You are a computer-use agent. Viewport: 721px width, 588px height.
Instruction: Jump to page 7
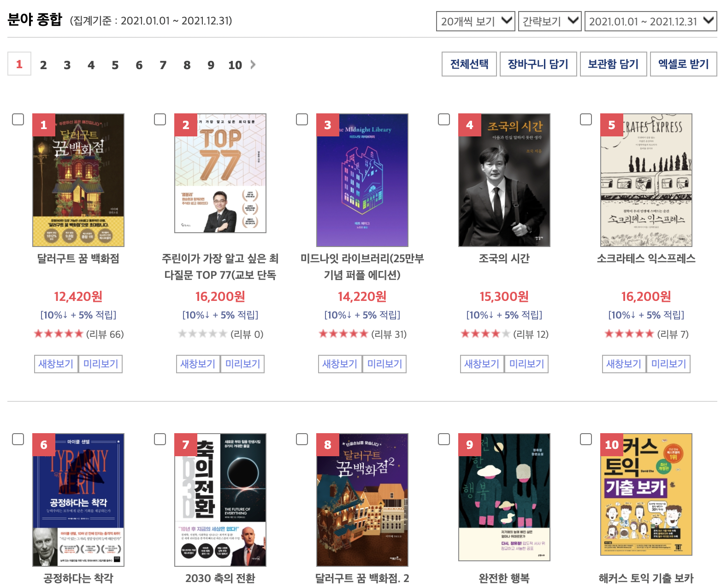[163, 65]
